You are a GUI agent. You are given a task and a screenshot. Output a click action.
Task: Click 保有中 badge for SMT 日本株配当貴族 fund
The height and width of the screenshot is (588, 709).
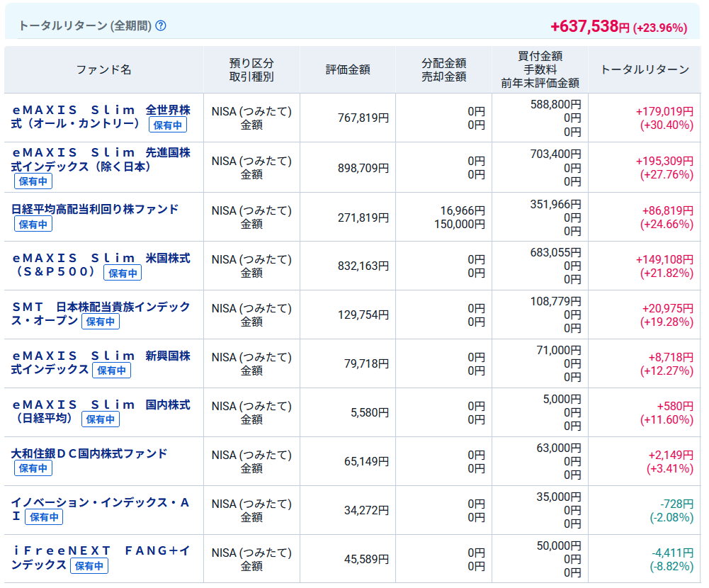coord(101,322)
